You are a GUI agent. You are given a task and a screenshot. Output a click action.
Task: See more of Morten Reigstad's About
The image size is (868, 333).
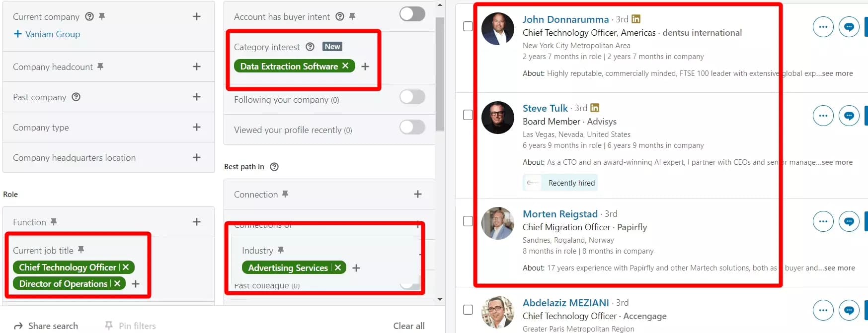click(x=840, y=268)
